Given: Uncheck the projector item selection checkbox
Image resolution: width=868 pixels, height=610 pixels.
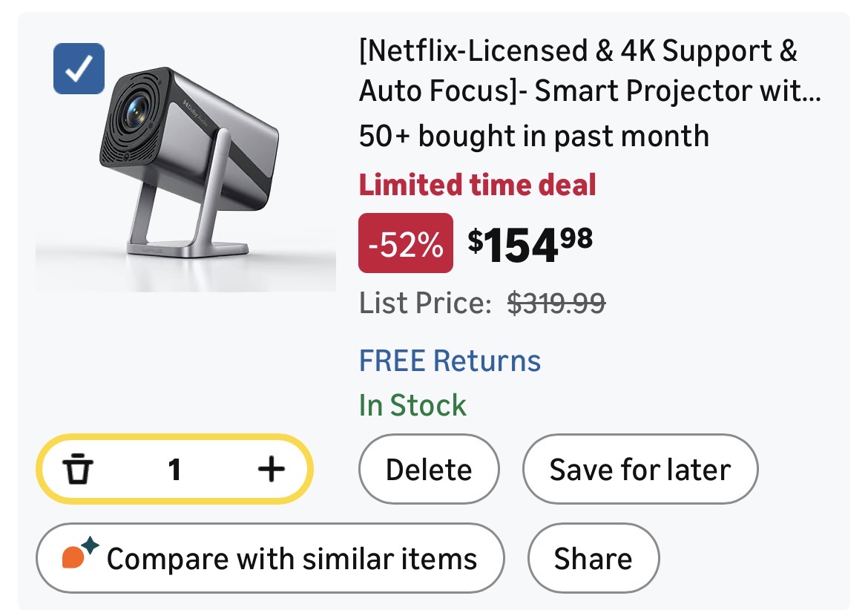Looking at the screenshot, I should [79, 69].
